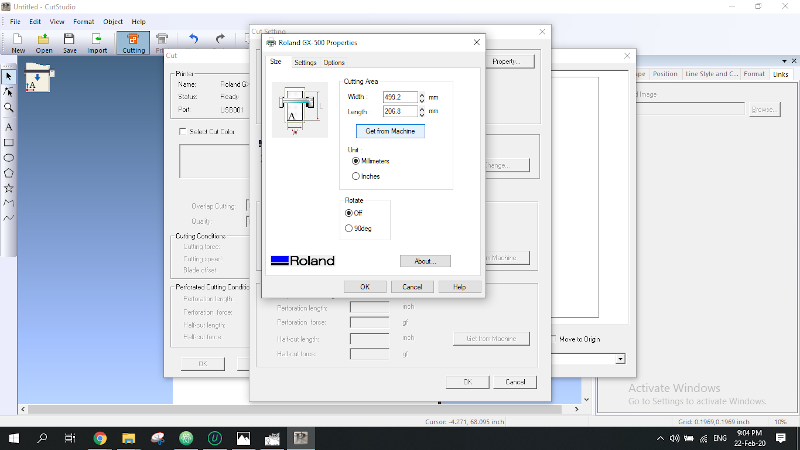Viewport: 800px width, 450px height.
Task: Open taskbar search magnifier
Action: click(x=42, y=438)
